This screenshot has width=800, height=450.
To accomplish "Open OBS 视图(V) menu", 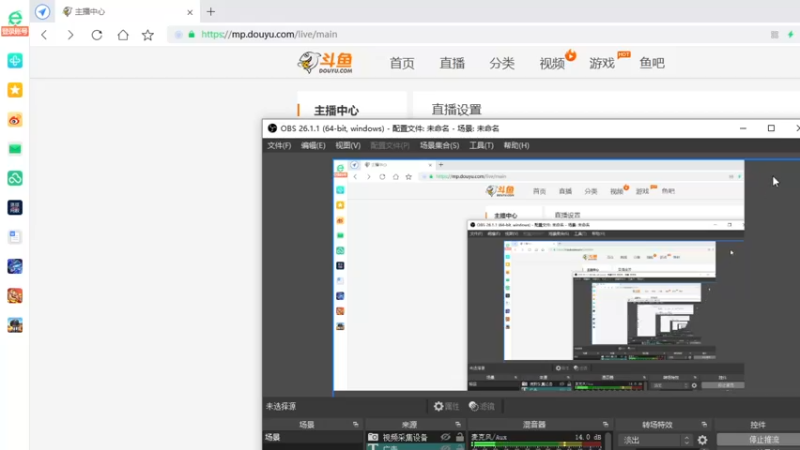I will 348,145.
